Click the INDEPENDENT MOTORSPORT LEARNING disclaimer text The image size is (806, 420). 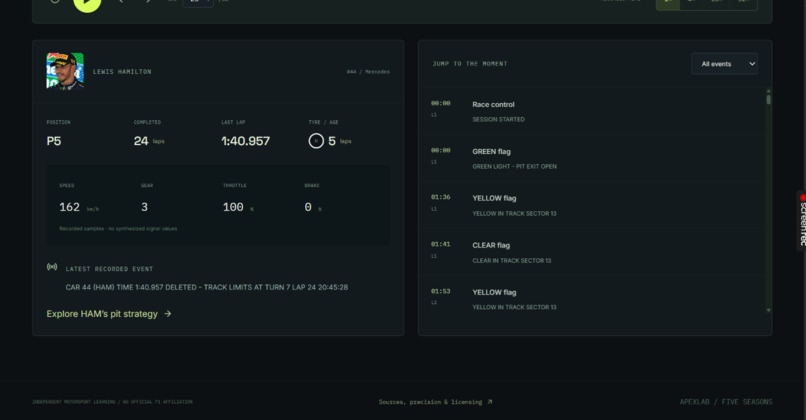113,402
